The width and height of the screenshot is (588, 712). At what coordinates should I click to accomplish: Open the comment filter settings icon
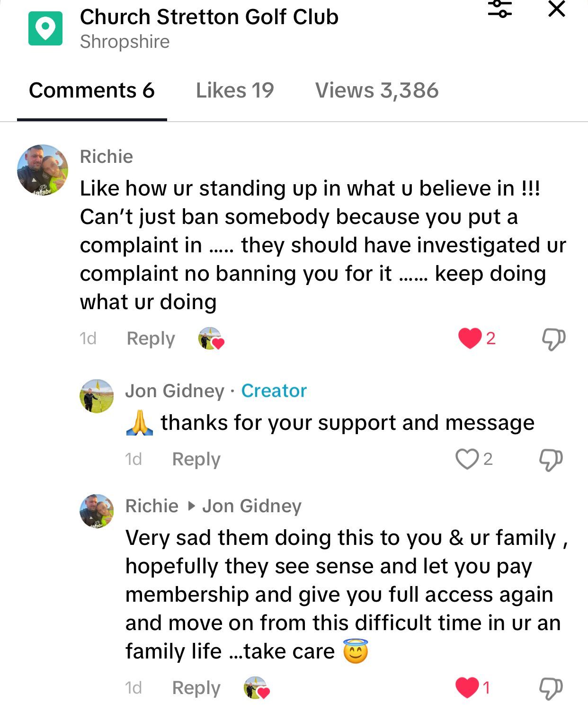point(500,9)
